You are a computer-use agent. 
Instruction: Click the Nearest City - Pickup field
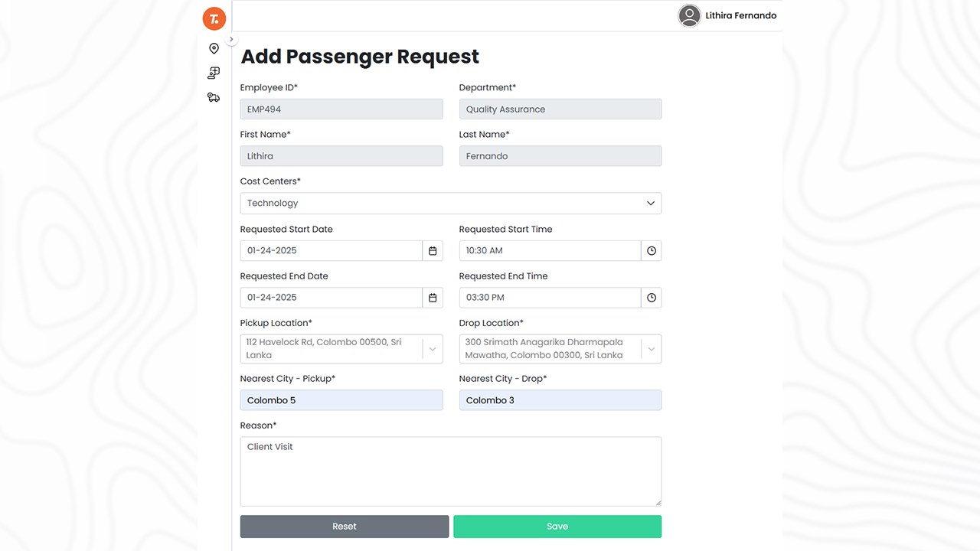[x=341, y=400]
